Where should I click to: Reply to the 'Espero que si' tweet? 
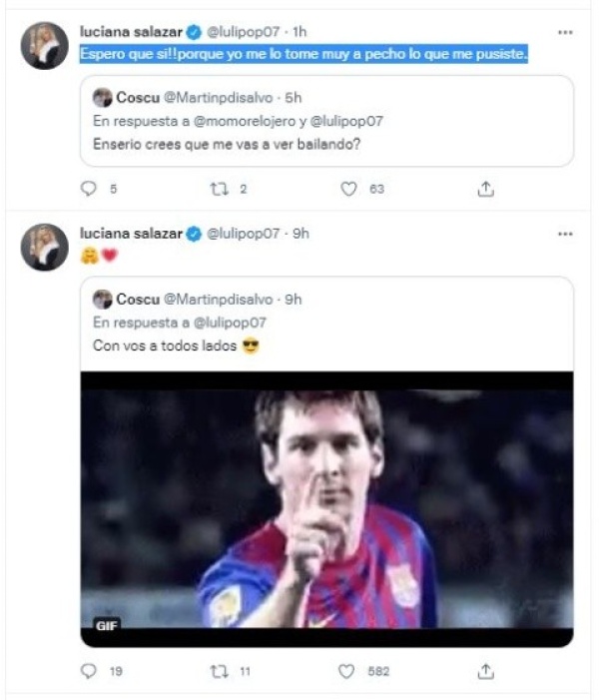(x=90, y=189)
